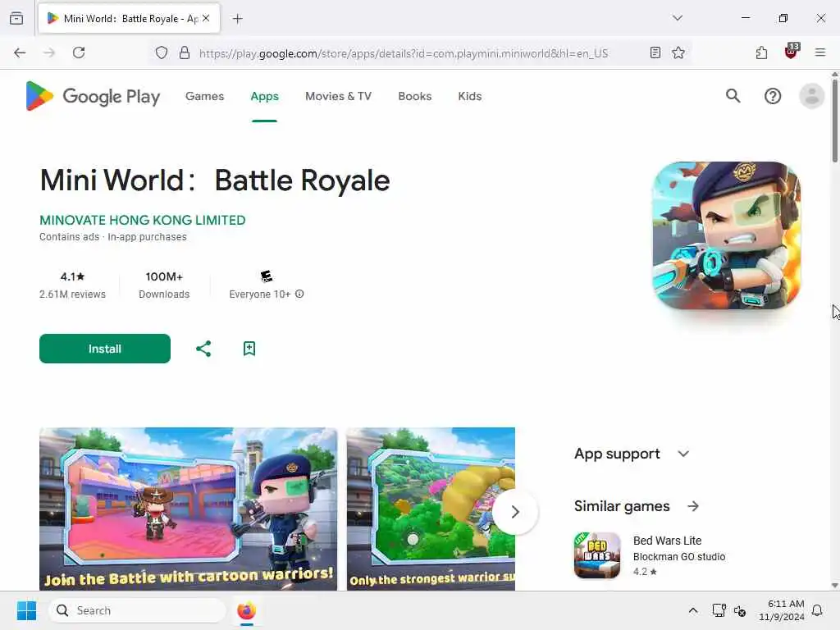The height and width of the screenshot is (630, 840).
Task: Click the green Install button
Action: (x=105, y=349)
